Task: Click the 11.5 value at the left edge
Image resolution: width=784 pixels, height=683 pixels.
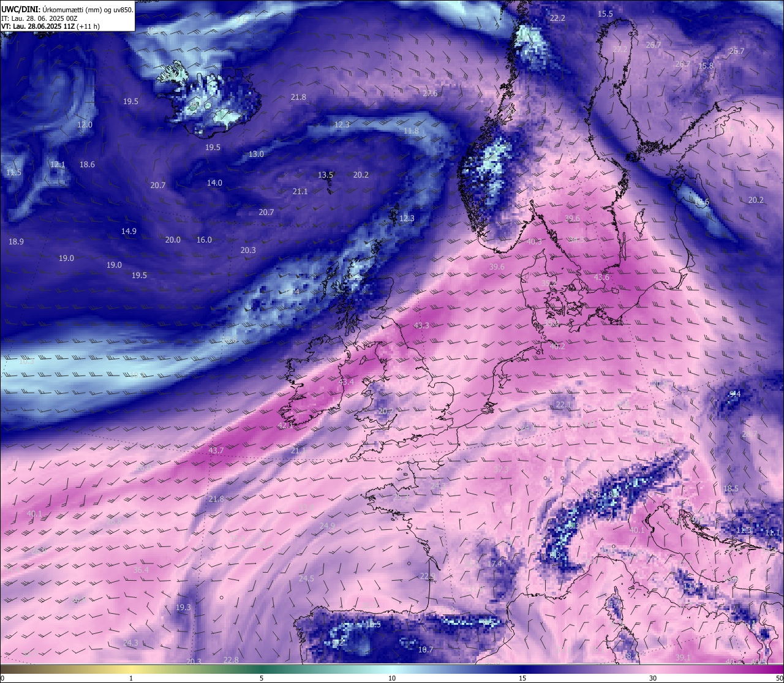Action: [x=13, y=173]
